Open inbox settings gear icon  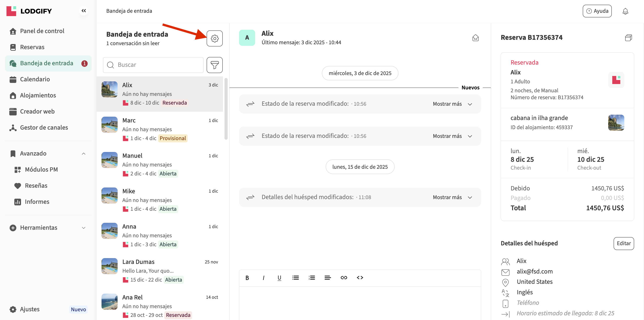[214, 38]
